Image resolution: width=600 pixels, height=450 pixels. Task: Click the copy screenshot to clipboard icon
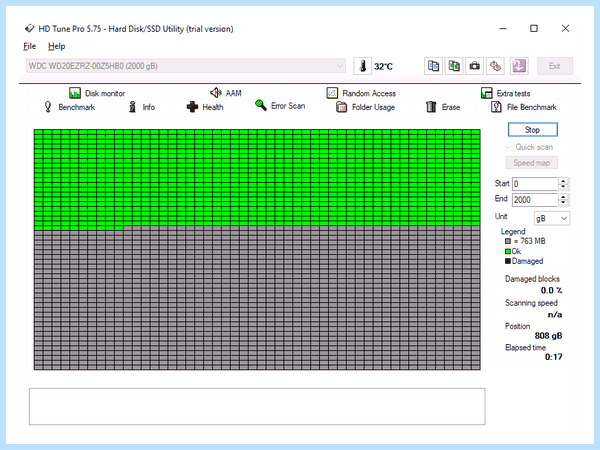coord(454,66)
